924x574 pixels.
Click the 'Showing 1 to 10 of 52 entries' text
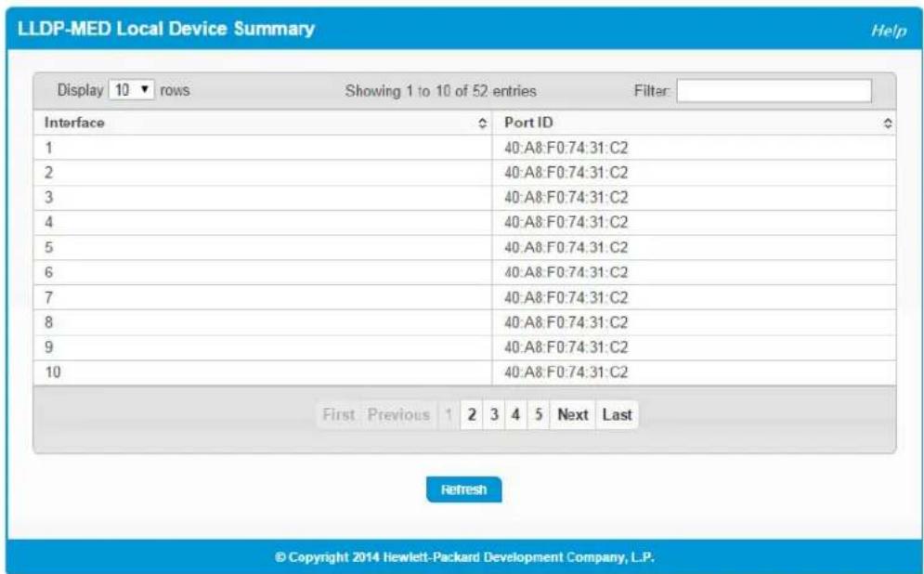pyautogui.click(x=441, y=91)
